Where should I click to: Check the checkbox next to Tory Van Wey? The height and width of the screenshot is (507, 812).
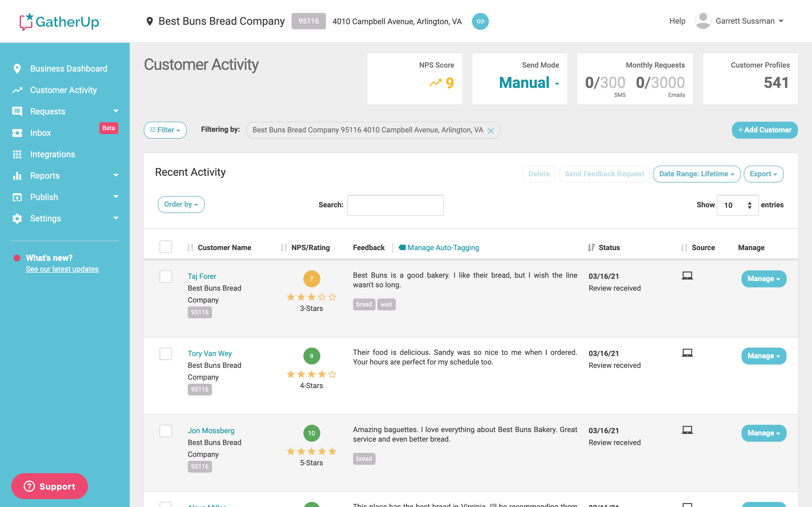tap(166, 354)
